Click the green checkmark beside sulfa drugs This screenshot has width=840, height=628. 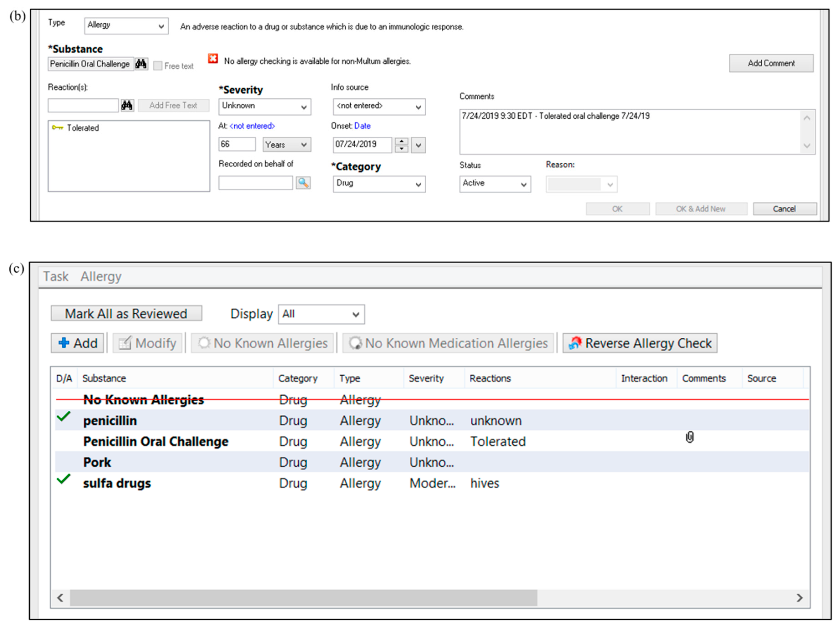pos(63,480)
